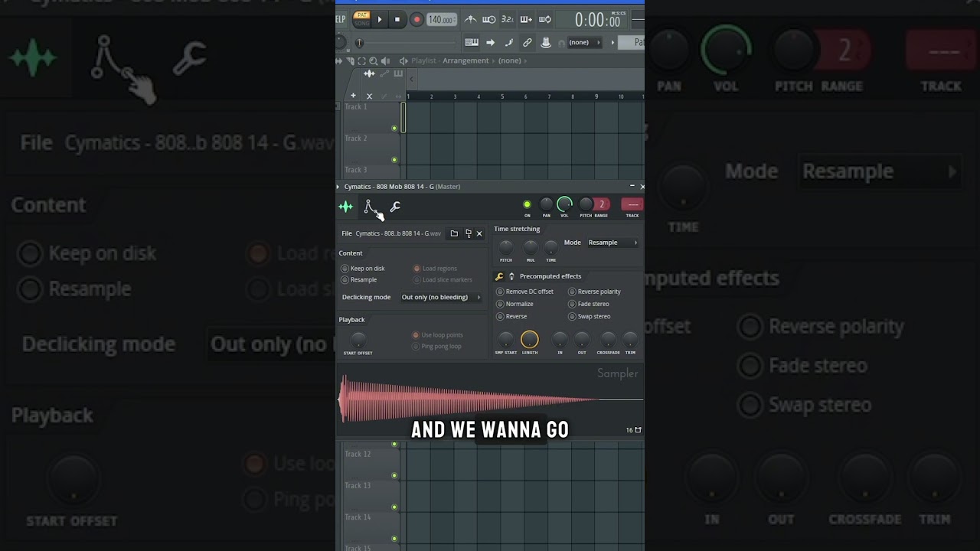Click the 16-bit depth indicator on waveform
The height and width of the screenshot is (551, 980).
coord(633,430)
